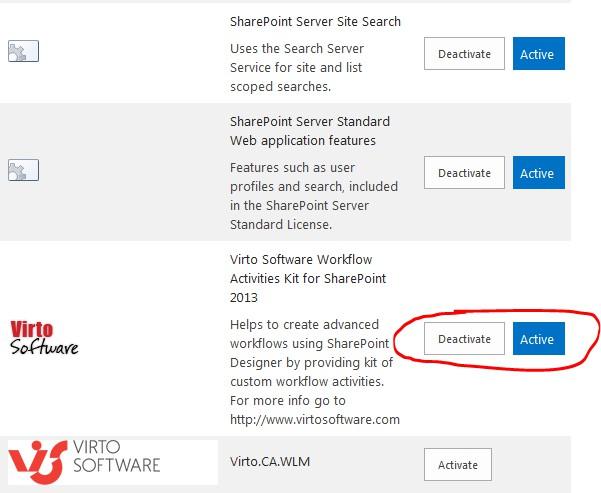Click Active badge for SharePoint Server Site Search
Viewport: 601px width, 493px height.
point(539,54)
